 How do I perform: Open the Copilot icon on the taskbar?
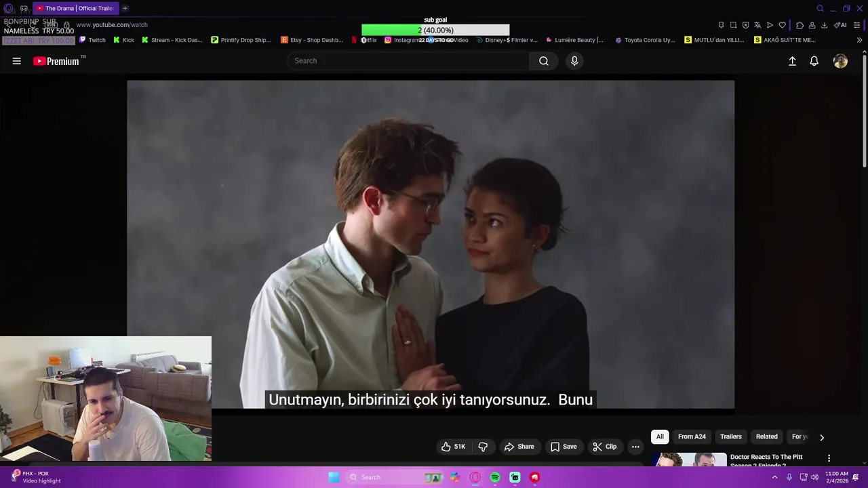click(x=455, y=477)
